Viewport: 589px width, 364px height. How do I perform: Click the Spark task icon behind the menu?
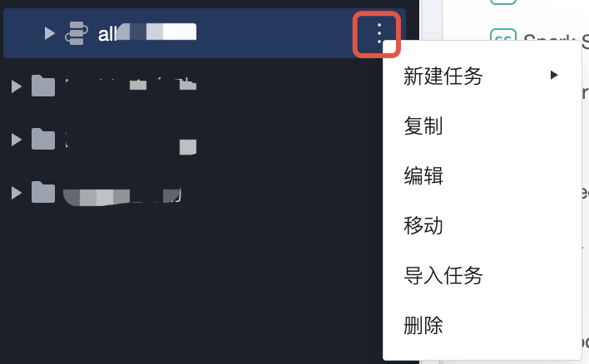click(x=503, y=34)
